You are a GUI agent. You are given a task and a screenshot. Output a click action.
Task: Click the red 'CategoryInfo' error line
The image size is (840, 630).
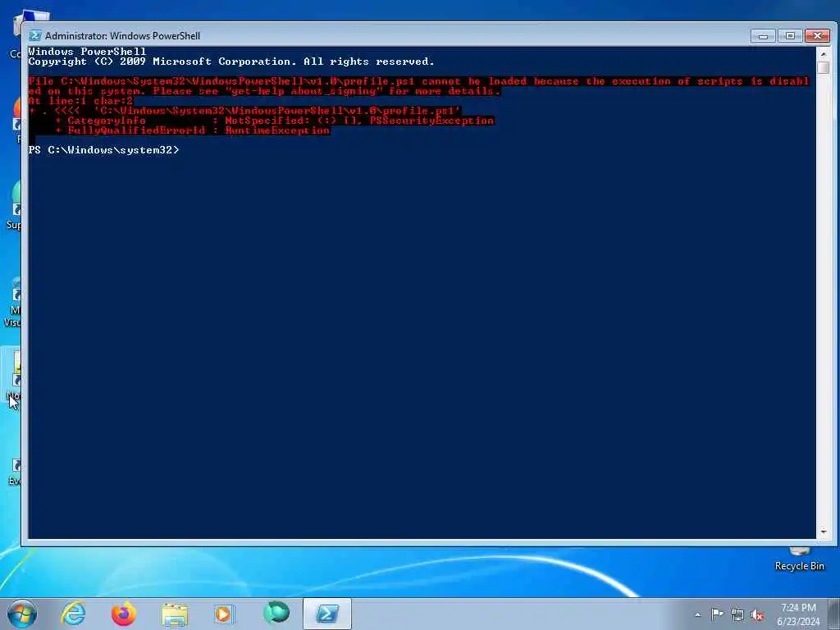tap(274, 121)
